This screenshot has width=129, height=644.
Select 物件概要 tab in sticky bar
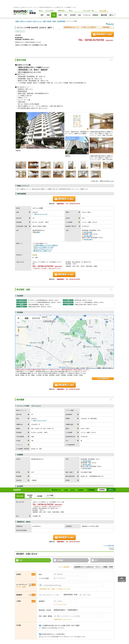pos(40,496)
